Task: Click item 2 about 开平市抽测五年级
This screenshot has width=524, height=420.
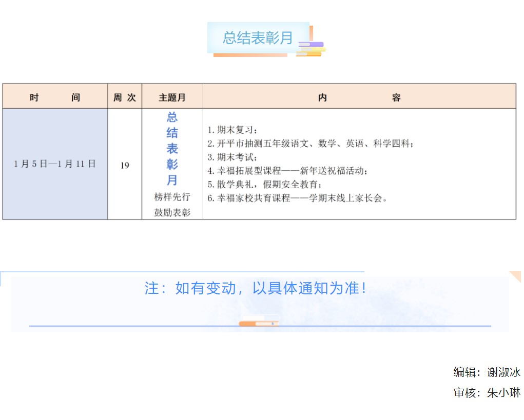Action: [x=310, y=144]
